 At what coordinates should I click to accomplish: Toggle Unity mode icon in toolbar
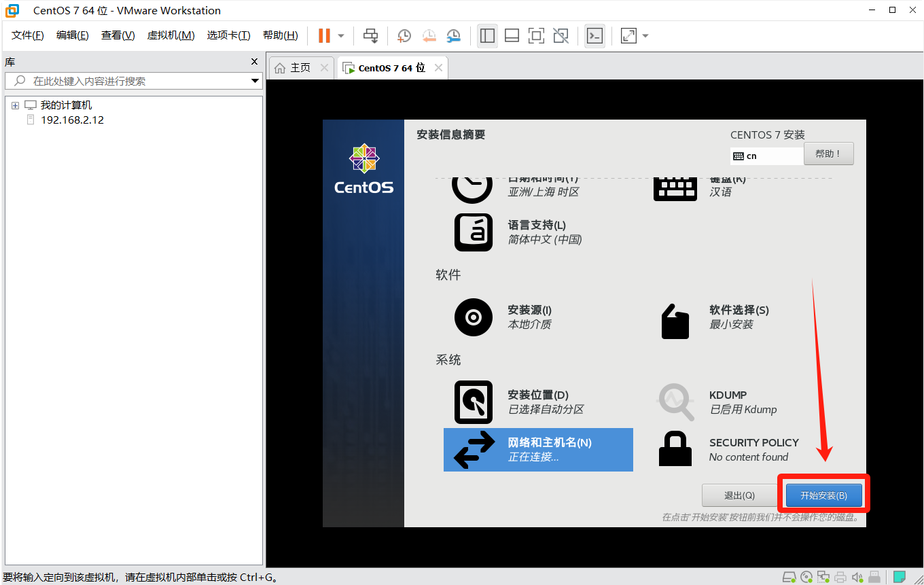tap(561, 35)
